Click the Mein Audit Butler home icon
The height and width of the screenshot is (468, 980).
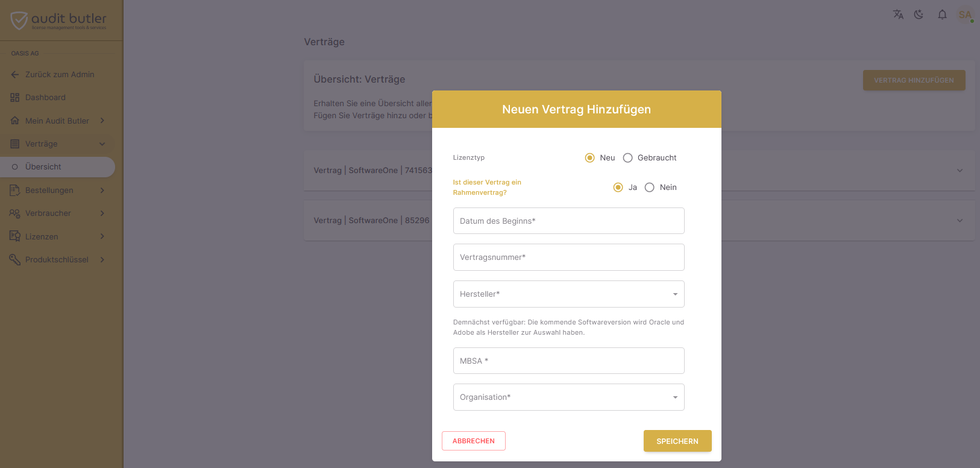15,121
